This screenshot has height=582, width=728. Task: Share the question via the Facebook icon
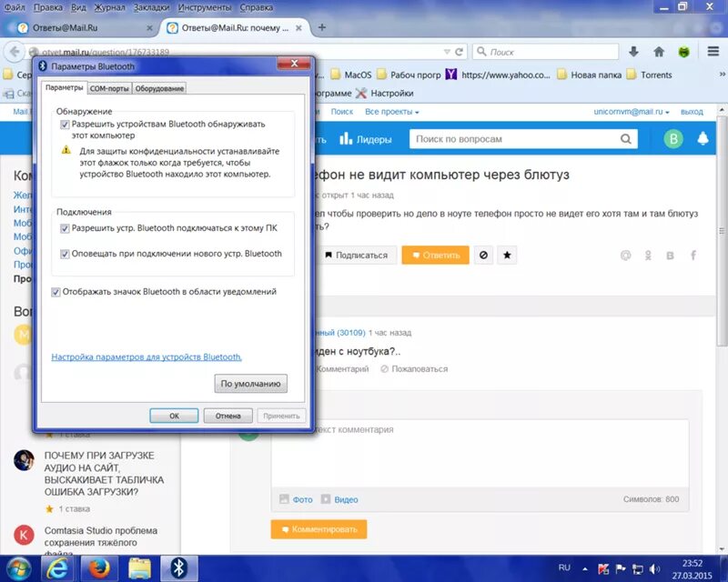[693, 256]
